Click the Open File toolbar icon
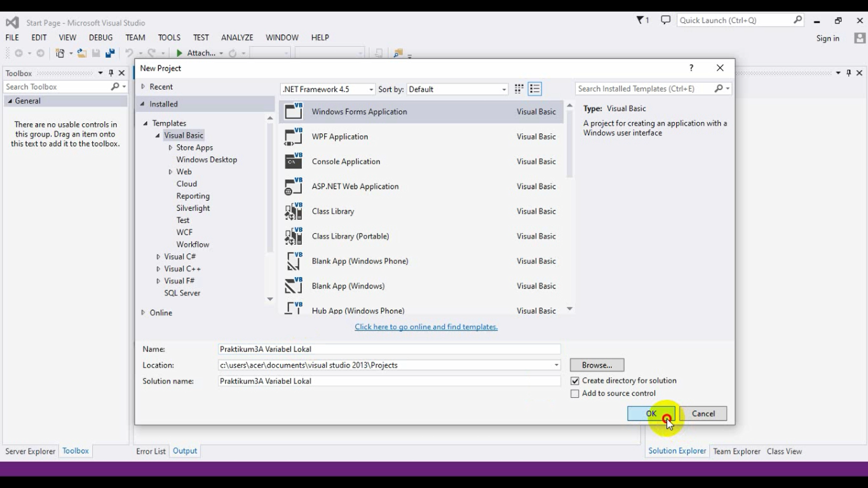Image resolution: width=868 pixels, height=488 pixels. 82,53
